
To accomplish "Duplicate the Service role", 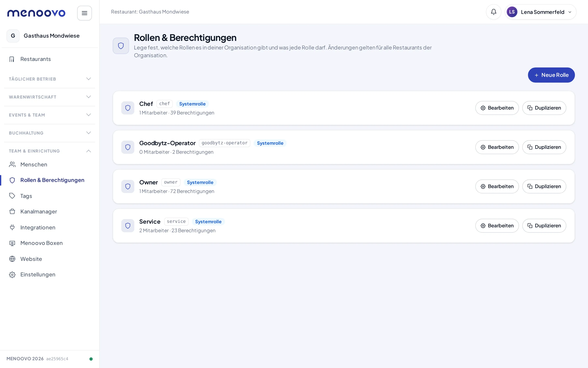I will [544, 226].
